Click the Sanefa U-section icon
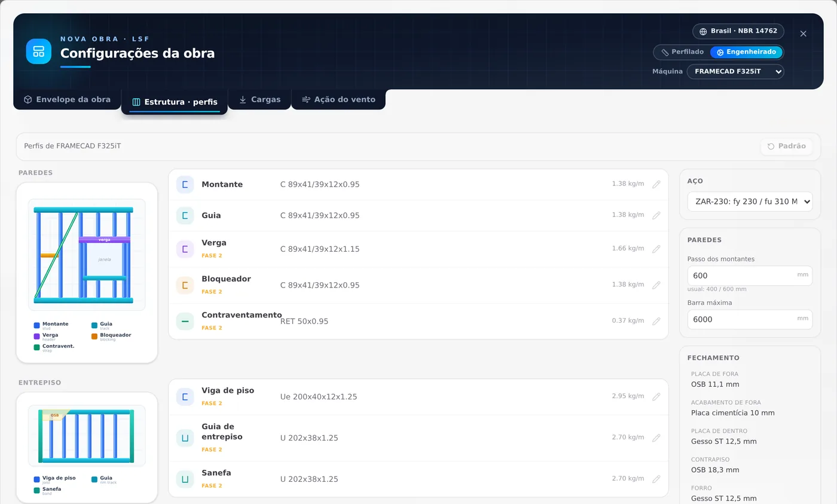The image size is (837, 504). 185,479
